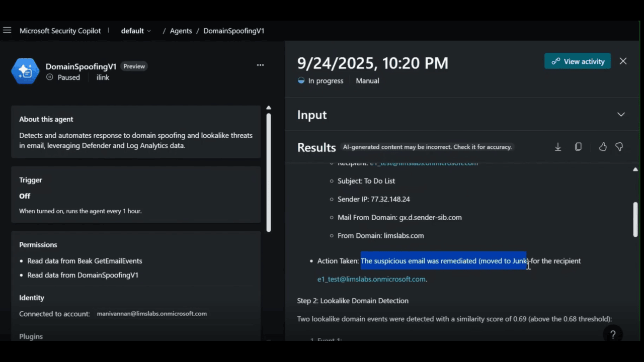Close the run details panel
644x362 pixels.
coord(623,61)
